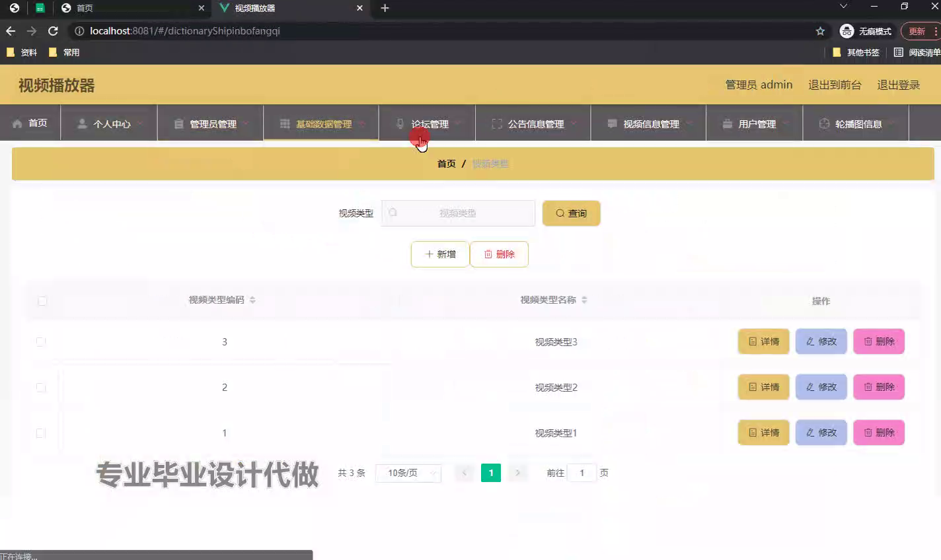Check the row checkbox for 视频类型3
The height and width of the screenshot is (560, 941).
pyautogui.click(x=41, y=342)
